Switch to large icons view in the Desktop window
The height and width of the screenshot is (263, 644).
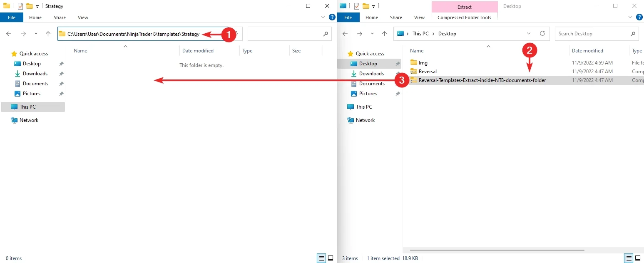(638, 258)
